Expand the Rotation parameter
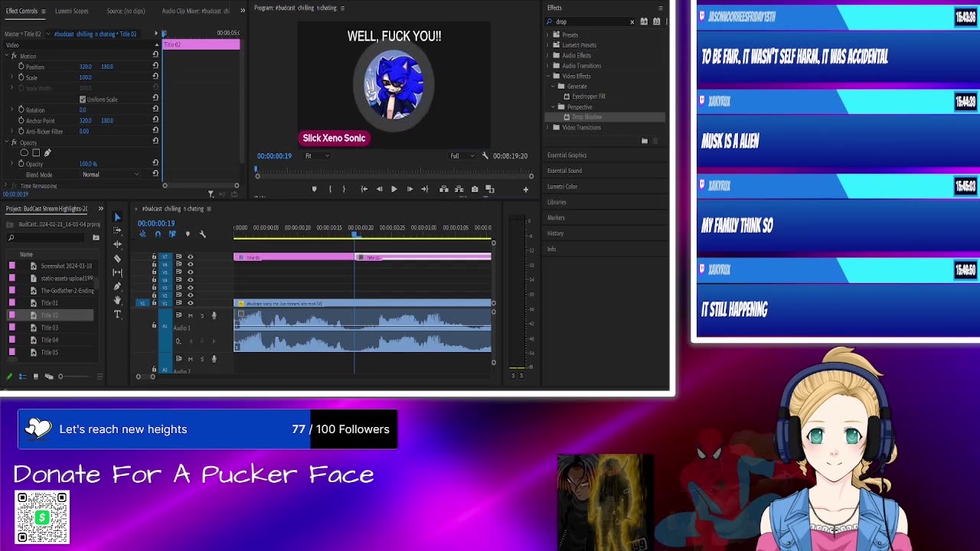980x551 pixels. pyautogui.click(x=14, y=109)
